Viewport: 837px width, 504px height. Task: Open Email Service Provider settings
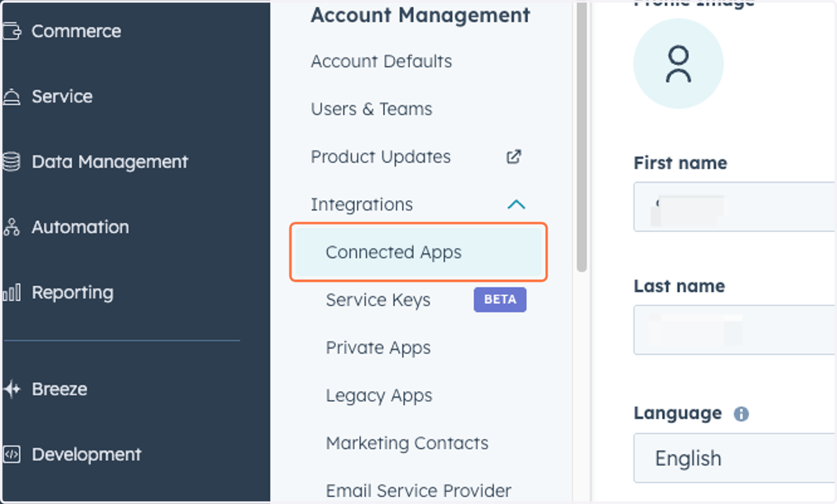click(418, 491)
